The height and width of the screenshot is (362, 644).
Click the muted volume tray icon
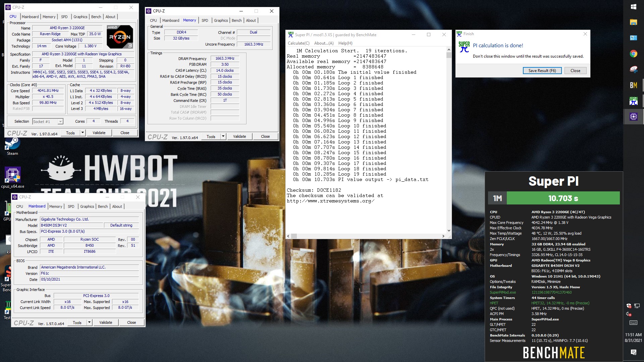[629, 314]
